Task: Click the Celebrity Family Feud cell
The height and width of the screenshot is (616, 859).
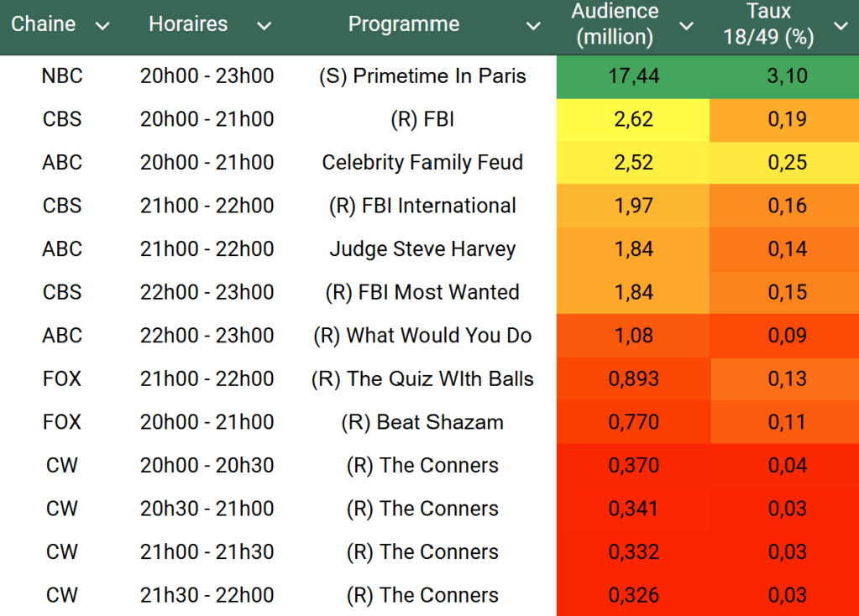Action: click(422, 163)
